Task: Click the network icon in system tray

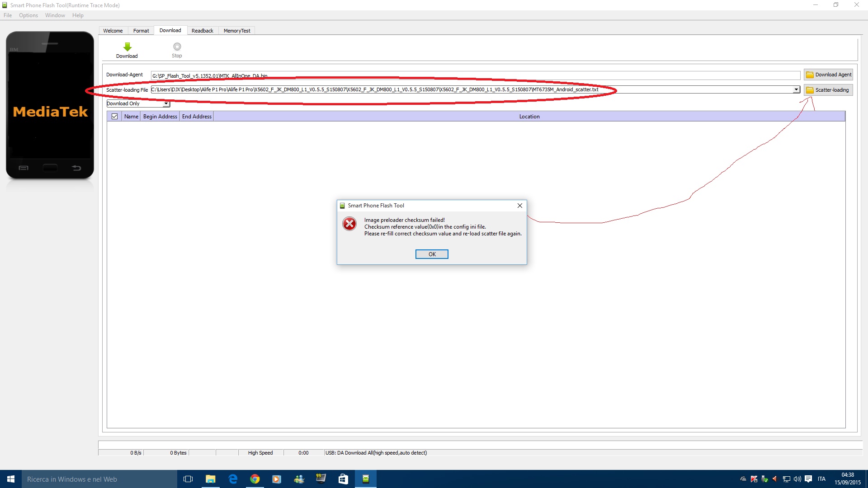Action: coord(787,479)
